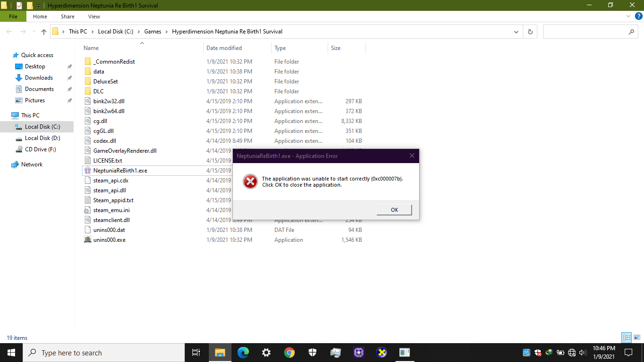Select the bink2w32.dll file
644x362 pixels.
click(x=109, y=101)
